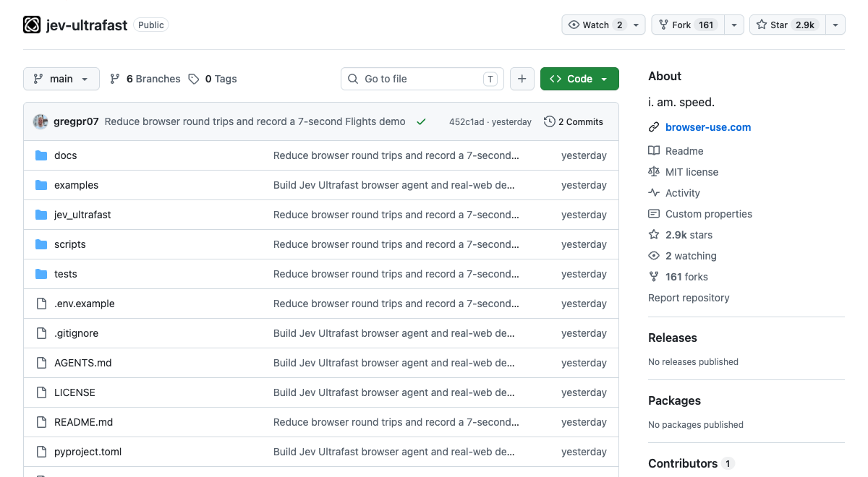Open the jev_ultrafast folder

[x=82, y=215]
